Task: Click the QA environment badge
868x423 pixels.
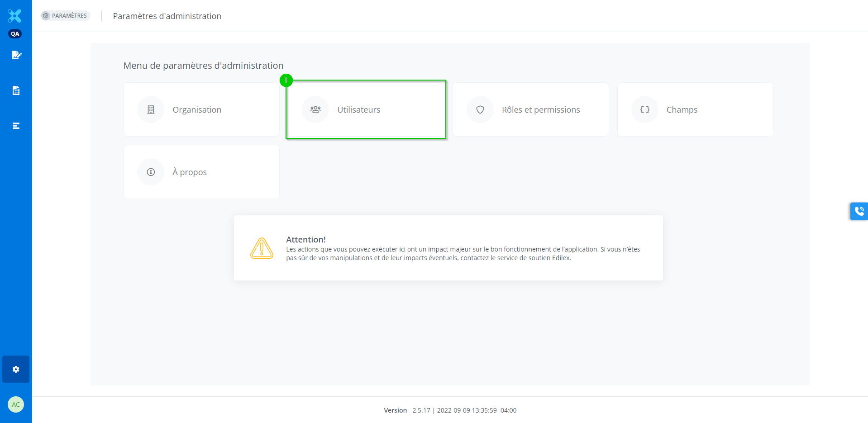Action: point(15,34)
